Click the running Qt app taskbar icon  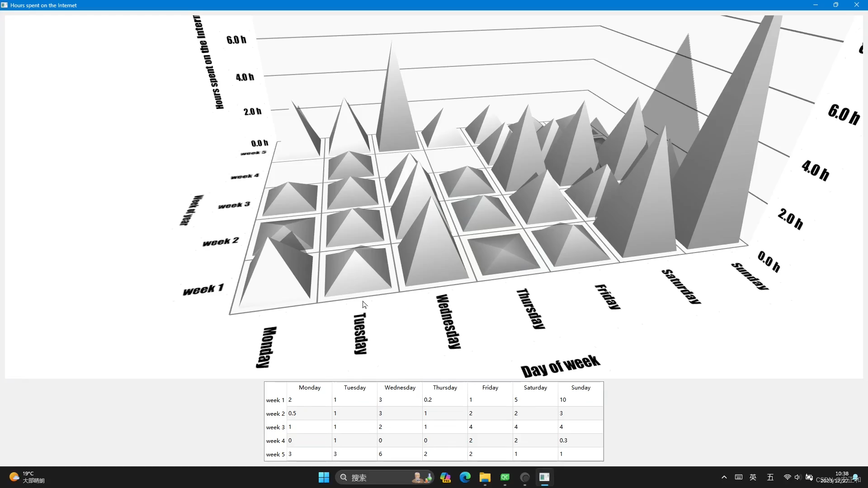tap(544, 478)
